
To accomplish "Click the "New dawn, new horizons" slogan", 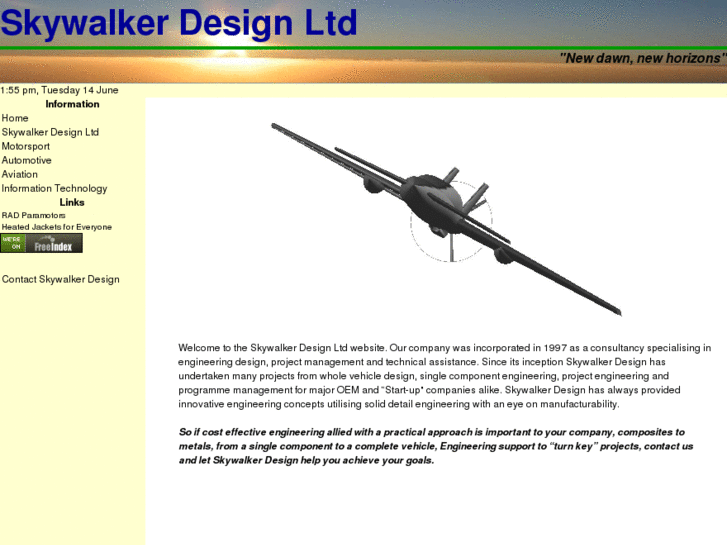I will [x=643, y=58].
